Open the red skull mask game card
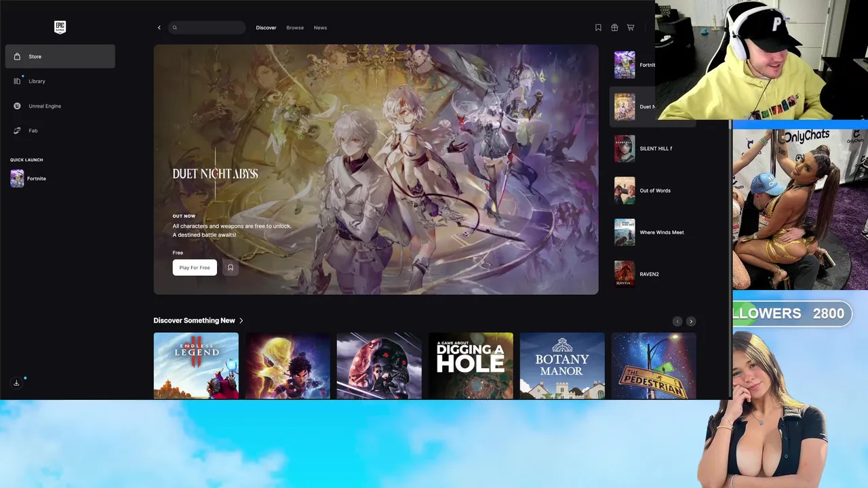Viewport: 868px width, 488px height. [379, 366]
